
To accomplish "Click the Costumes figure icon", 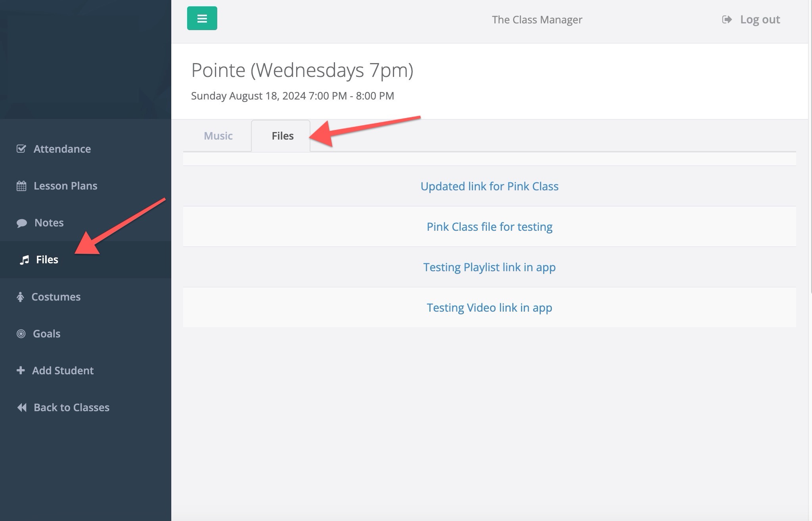I will click(20, 297).
